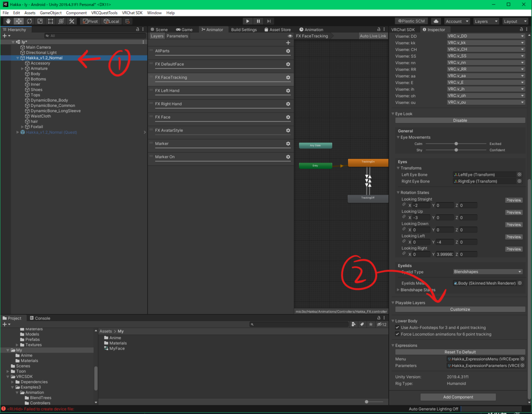Select the Rect transform tool
This screenshot has width=532, height=414.
click(51, 21)
